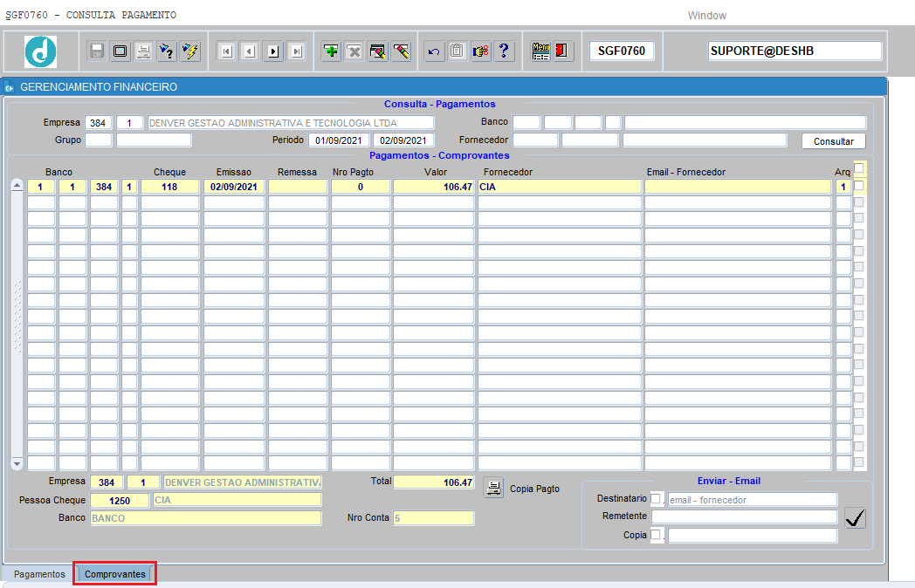Screen dimensions: 915x588
Task: Click the Copia Pagto printer icon
Action: click(493, 489)
